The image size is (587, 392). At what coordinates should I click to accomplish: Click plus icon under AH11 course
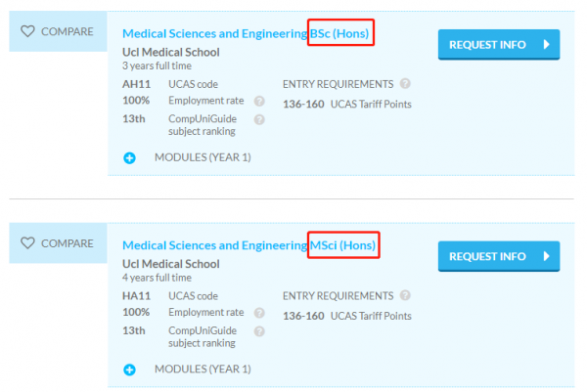[129, 157]
